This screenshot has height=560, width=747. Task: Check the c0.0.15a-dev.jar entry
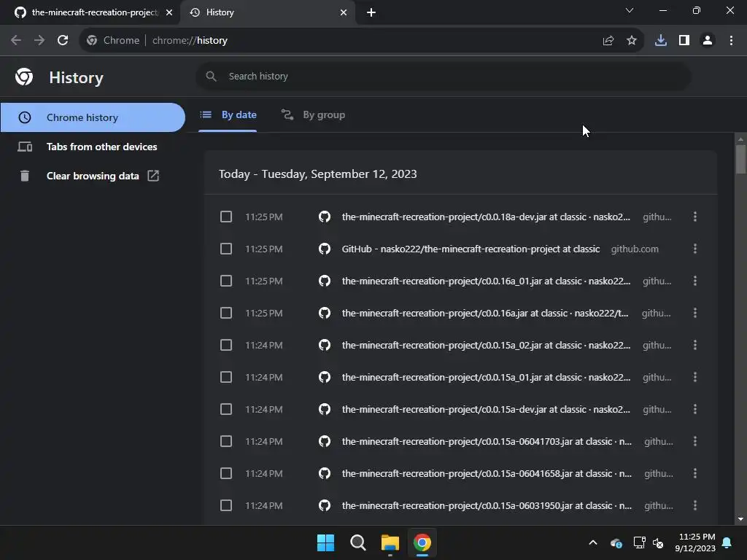pos(226,410)
